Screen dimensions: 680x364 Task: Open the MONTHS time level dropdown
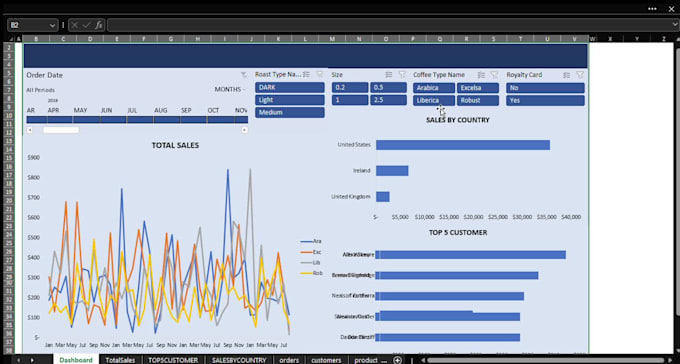[230, 89]
